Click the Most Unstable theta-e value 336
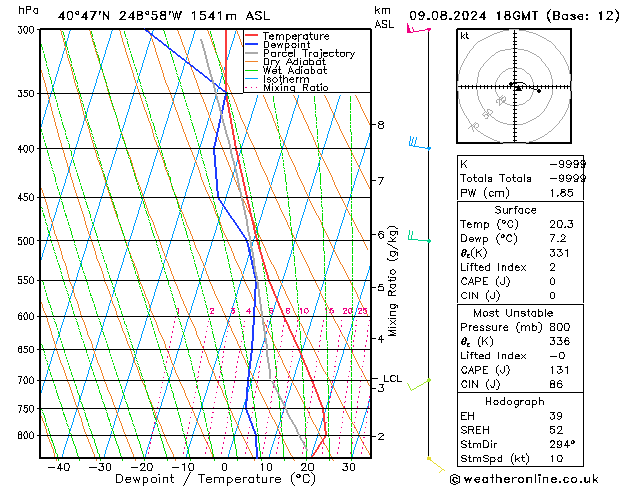629x486 pixels. [560, 341]
